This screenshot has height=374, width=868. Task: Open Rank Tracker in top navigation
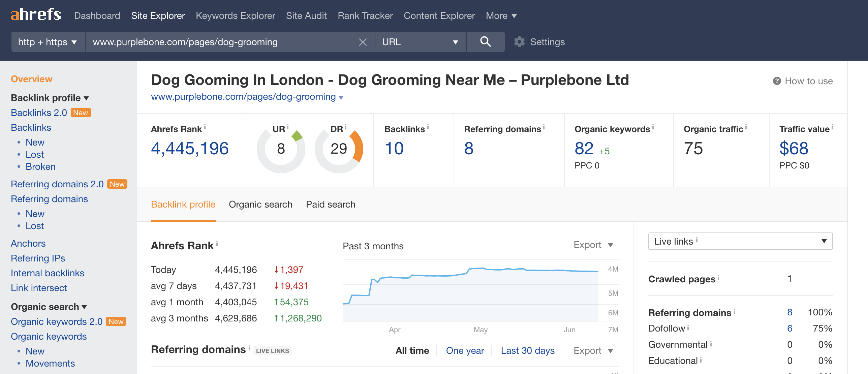point(365,15)
